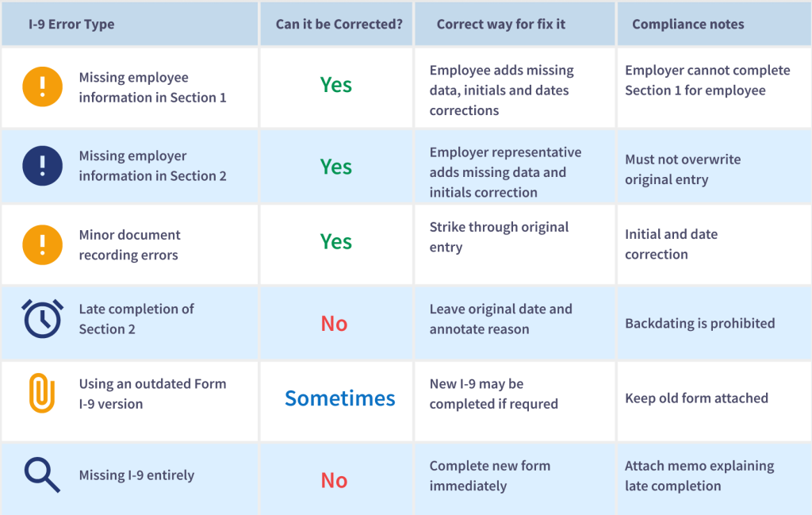Click Strike through original entry text

(499, 237)
